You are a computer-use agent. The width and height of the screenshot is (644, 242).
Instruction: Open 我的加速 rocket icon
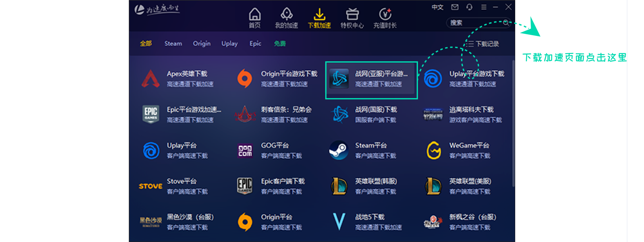[287, 14]
